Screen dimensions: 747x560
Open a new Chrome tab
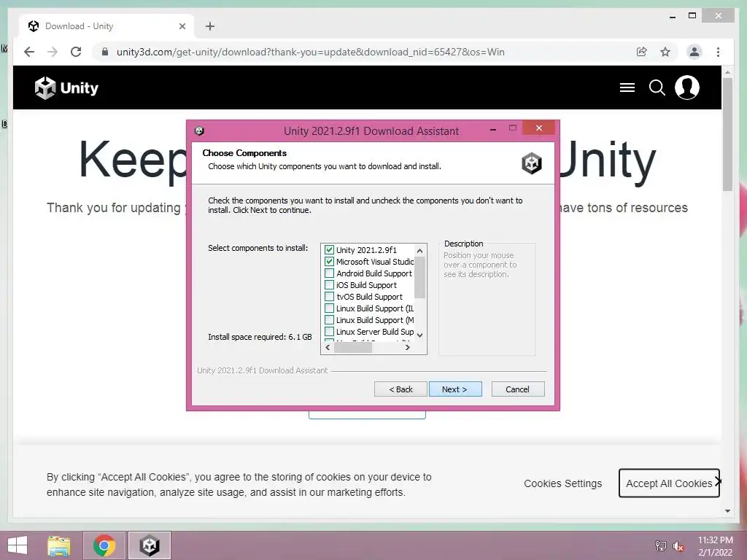(x=210, y=26)
